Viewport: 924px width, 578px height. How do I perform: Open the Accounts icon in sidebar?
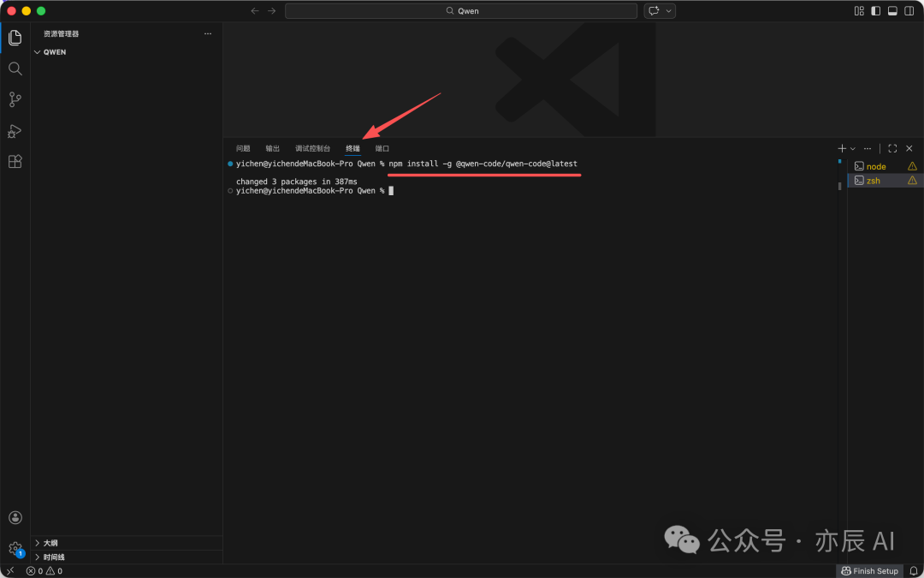tap(15, 517)
